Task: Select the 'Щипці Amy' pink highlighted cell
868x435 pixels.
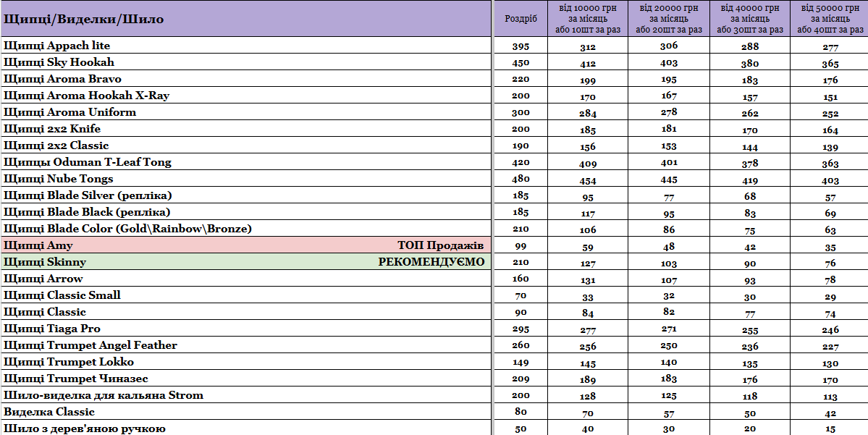Action: click(x=38, y=245)
